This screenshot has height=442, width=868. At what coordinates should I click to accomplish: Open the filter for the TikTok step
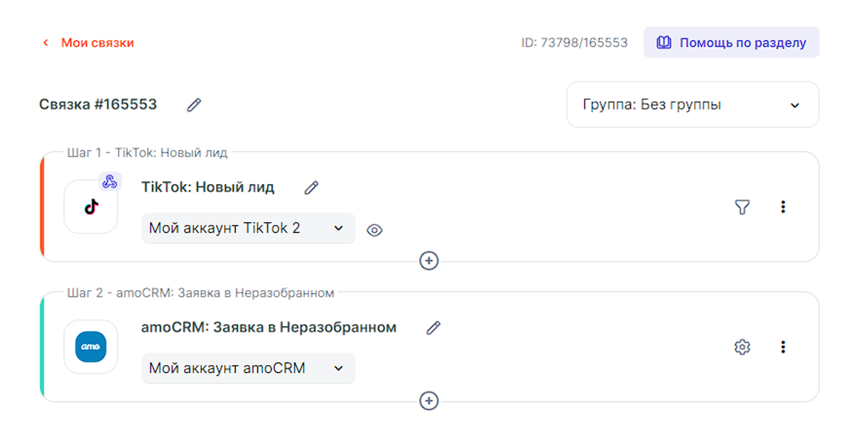click(x=742, y=207)
